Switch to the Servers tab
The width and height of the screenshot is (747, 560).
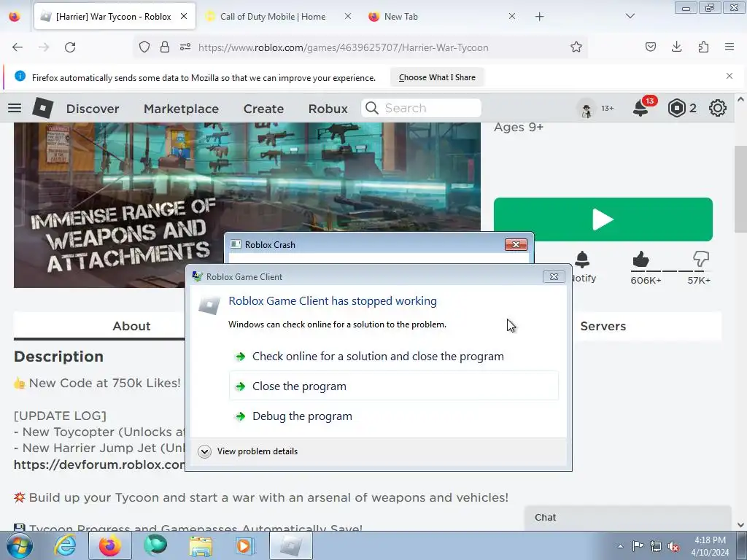pyautogui.click(x=603, y=326)
